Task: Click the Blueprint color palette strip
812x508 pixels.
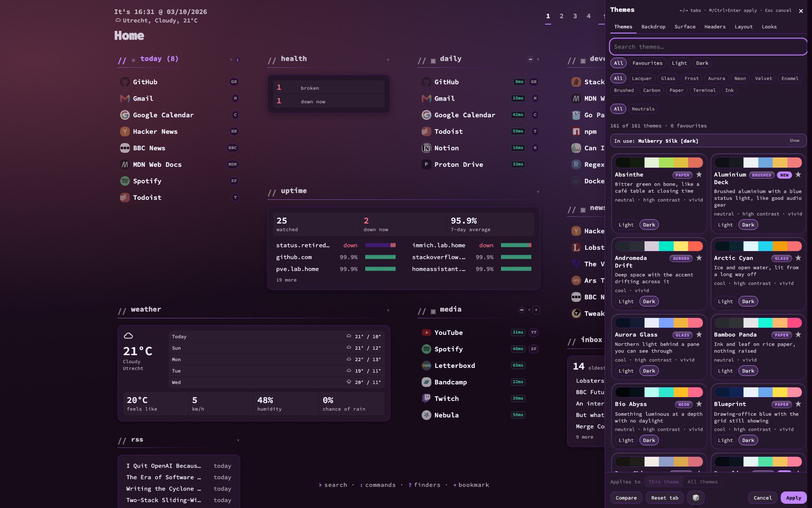Action: click(758, 392)
